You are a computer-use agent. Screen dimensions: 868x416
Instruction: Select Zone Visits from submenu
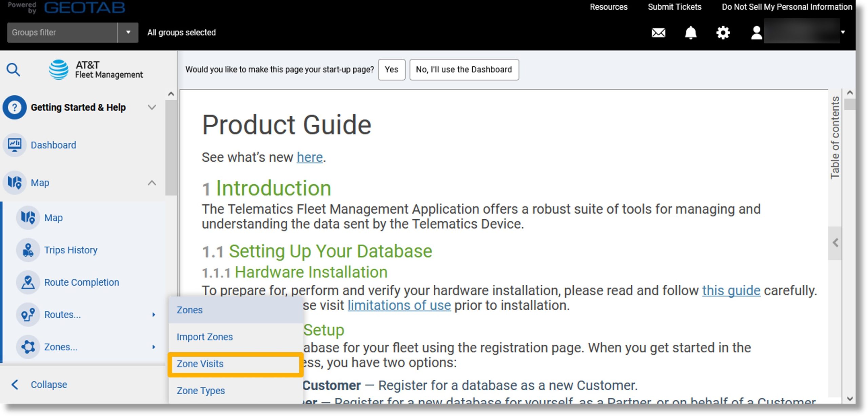point(200,364)
